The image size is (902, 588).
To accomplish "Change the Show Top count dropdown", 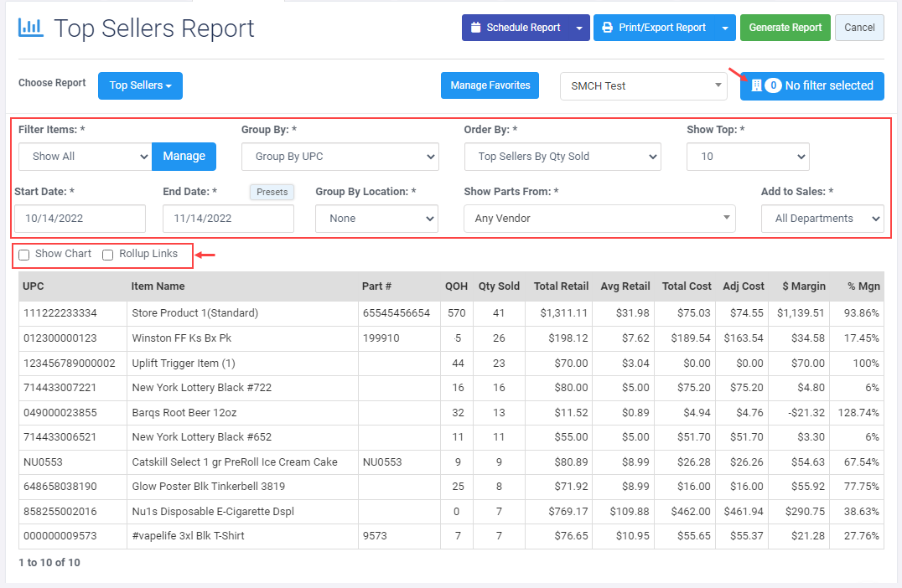I will click(x=748, y=157).
